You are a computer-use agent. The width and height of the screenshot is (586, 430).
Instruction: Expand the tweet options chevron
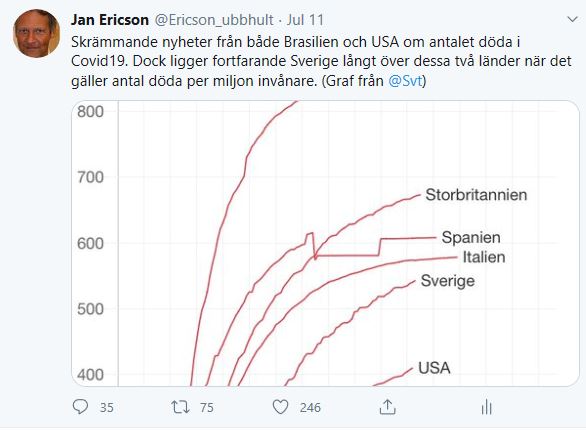point(572,19)
